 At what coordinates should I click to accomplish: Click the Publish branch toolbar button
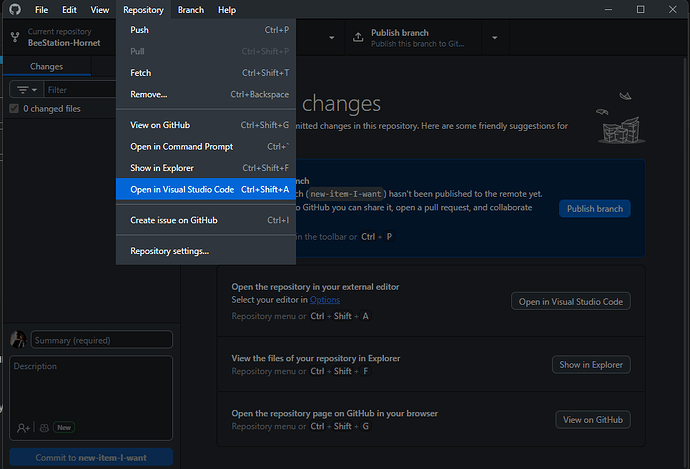click(x=414, y=38)
